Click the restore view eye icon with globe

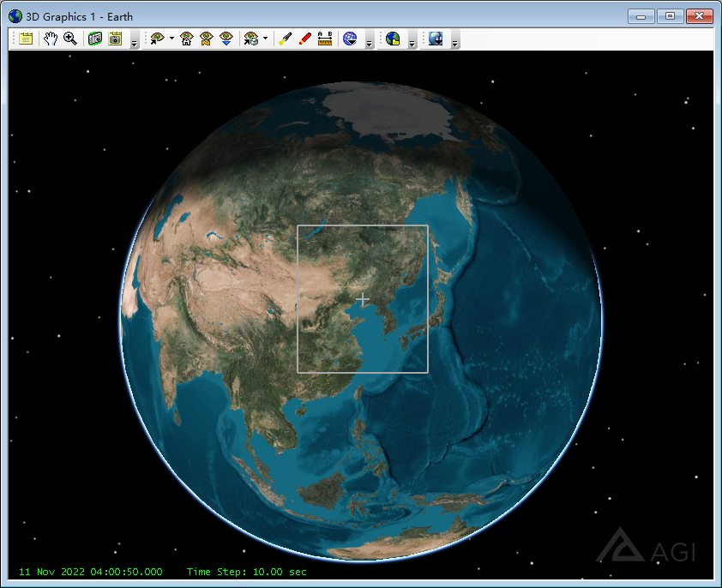251,39
